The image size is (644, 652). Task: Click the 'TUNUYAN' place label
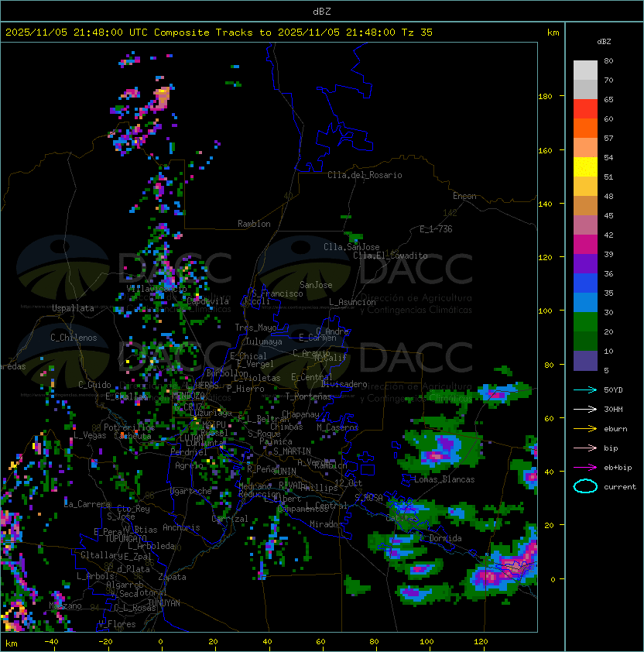click(164, 603)
